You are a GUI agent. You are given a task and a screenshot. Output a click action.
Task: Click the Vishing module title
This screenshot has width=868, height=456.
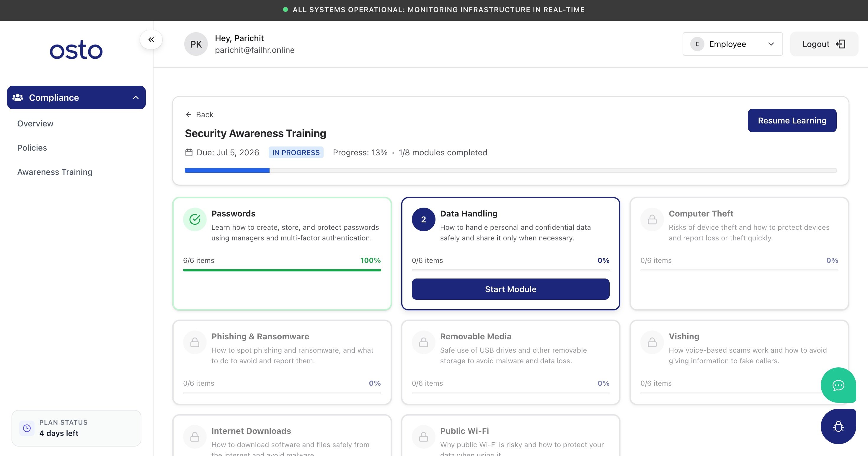pos(684,336)
